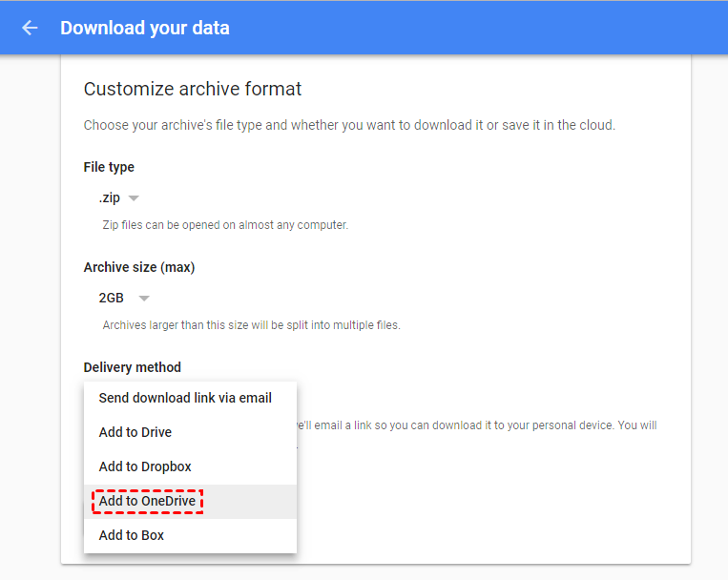The image size is (728, 580).
Task: Click the .zip file type value
Action: point(109,198)
